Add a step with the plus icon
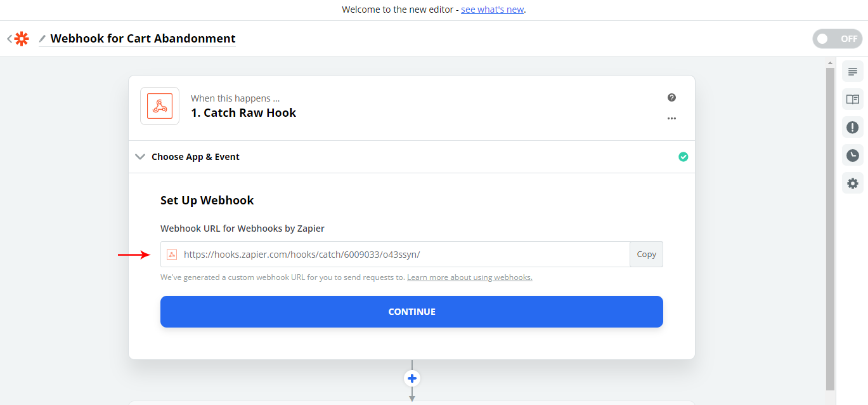Screen dimensions: 868x405 point(412,378)
